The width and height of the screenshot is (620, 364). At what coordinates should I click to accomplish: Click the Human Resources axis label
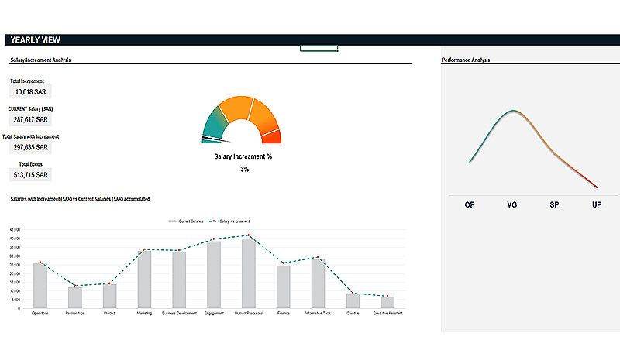(x=248, y=313)
